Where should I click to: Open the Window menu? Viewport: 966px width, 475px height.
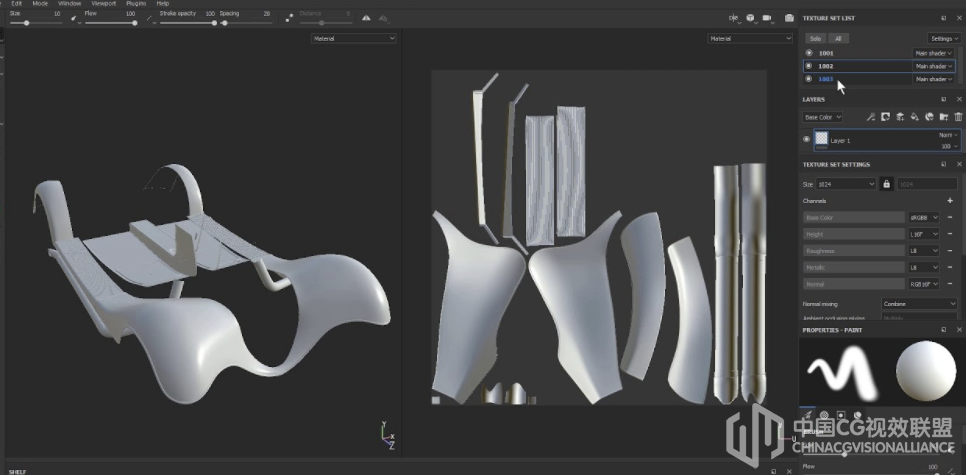[x=70, y=3]
